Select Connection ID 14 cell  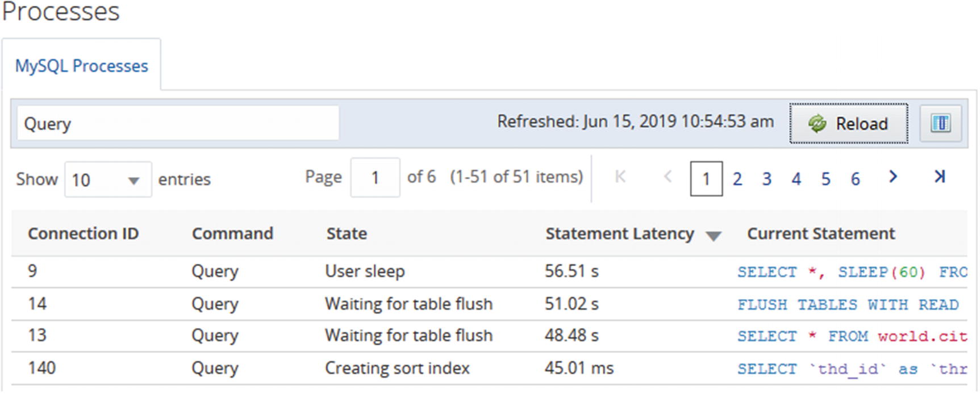(37, 304)
